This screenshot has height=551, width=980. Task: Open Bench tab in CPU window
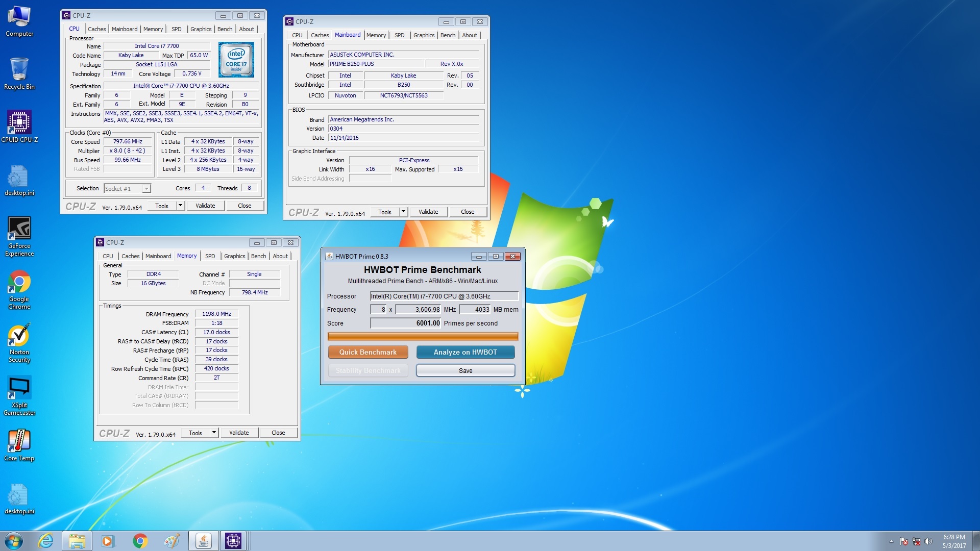(x=225, y=29)
